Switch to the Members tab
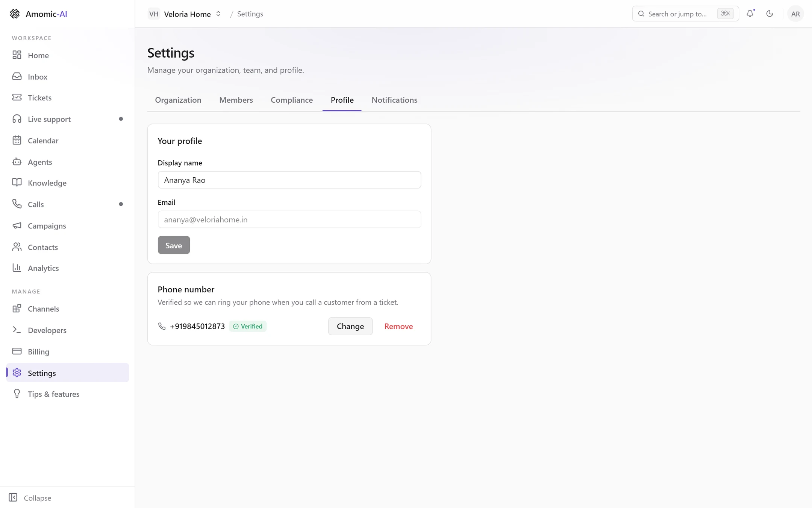 coord(236,100)
